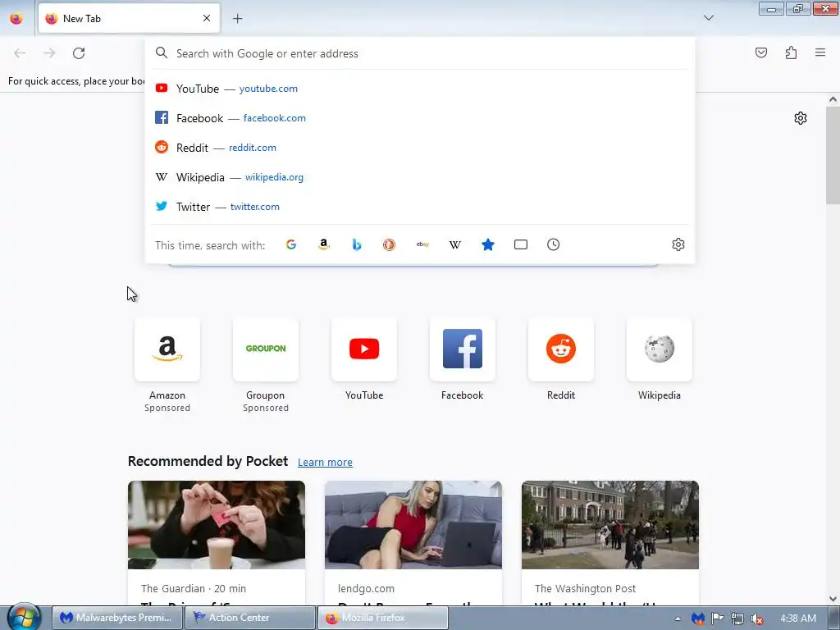The image size is (840, 630).
Task: Search open tabs using the tab icon
Action: (x=521, y=244)
